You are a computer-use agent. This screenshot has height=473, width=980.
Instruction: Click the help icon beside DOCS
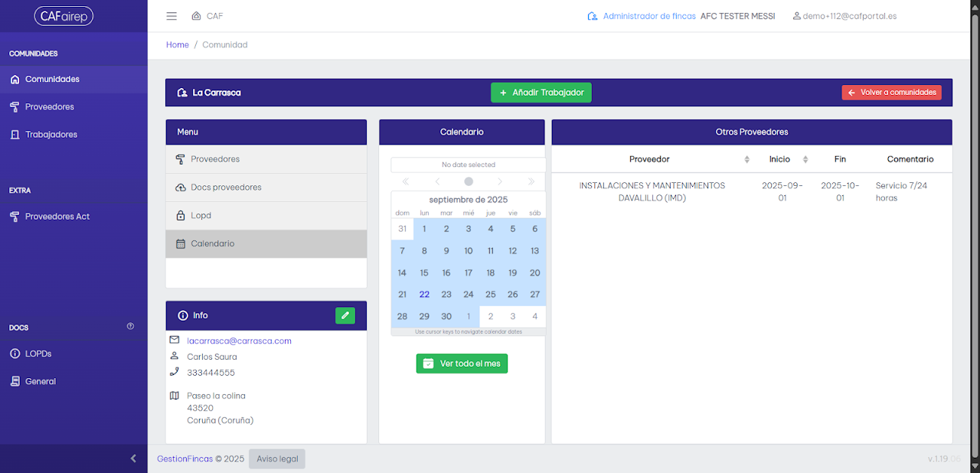pyautogui.click(x=130, y=327)
